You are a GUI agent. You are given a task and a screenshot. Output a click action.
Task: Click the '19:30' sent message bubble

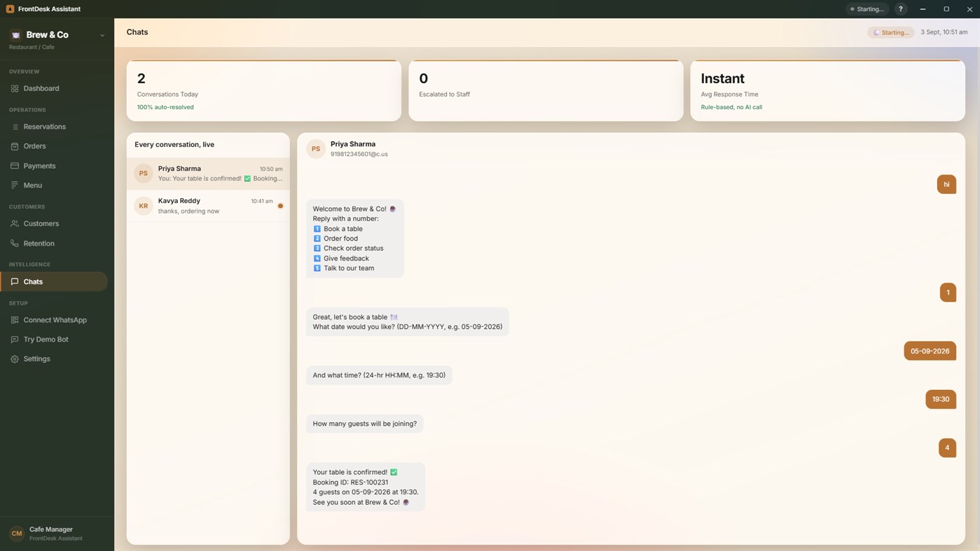click(940, 399)
